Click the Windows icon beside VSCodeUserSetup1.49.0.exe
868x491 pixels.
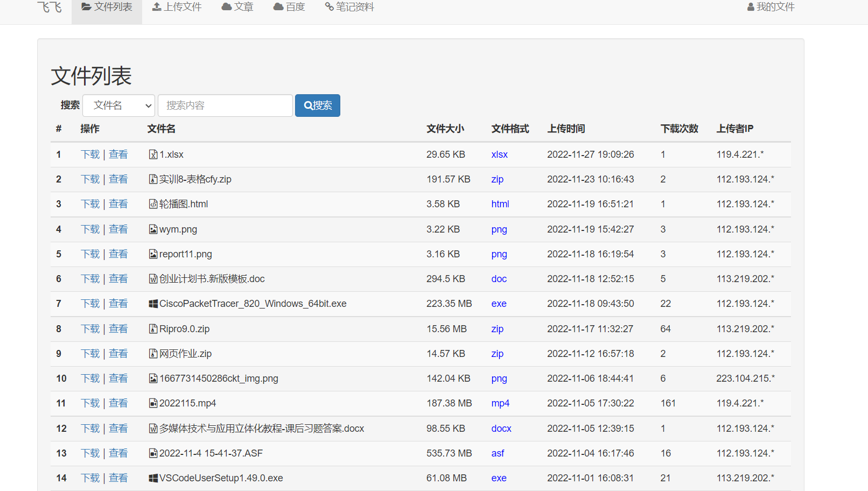coord(153,478)
